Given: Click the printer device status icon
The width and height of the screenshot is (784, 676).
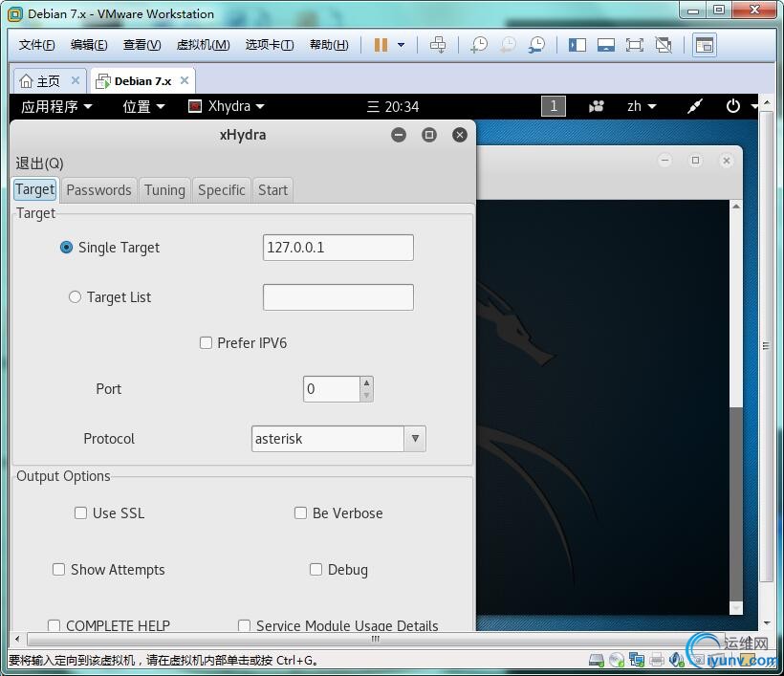Looking at the screenshot, I should [657, 660].
